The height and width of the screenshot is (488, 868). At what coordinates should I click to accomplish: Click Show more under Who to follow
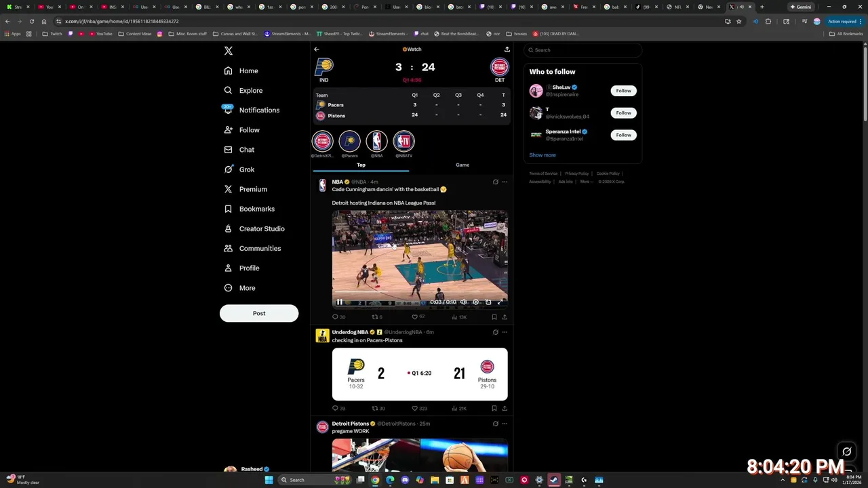point(542,155)
